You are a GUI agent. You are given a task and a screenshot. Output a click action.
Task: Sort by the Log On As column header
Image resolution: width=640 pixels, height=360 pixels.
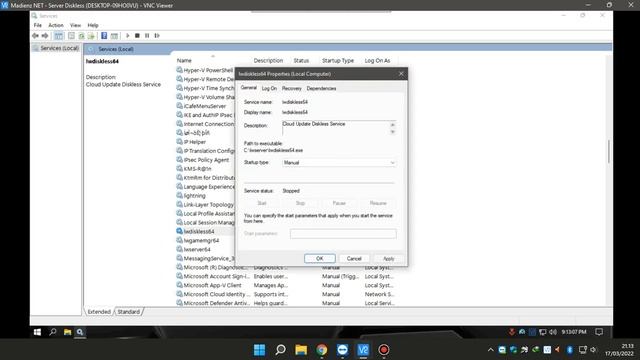378,60
